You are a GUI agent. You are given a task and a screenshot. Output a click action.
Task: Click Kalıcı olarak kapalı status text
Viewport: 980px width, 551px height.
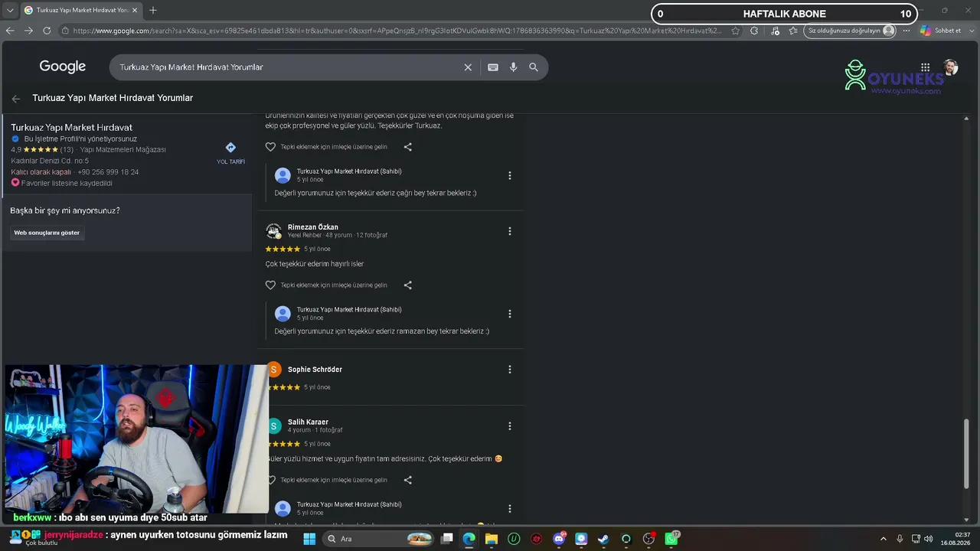click(41, 172)
